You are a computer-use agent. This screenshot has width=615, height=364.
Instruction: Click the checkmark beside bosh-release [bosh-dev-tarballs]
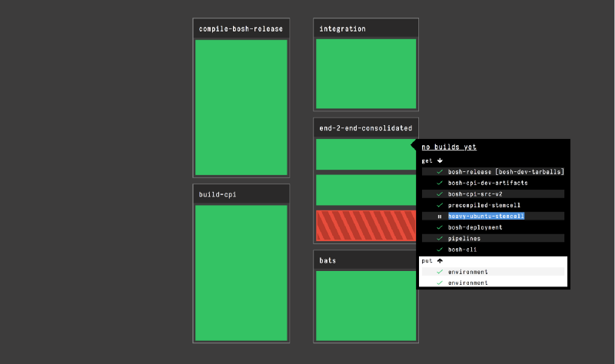[x=439, y=172]
